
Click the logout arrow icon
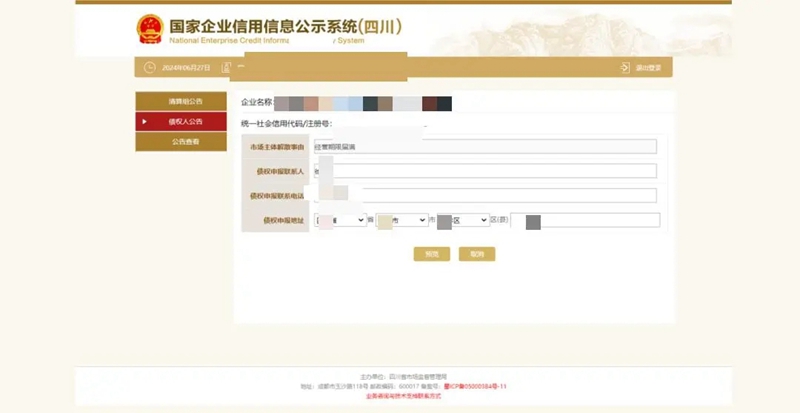(625, 67)
